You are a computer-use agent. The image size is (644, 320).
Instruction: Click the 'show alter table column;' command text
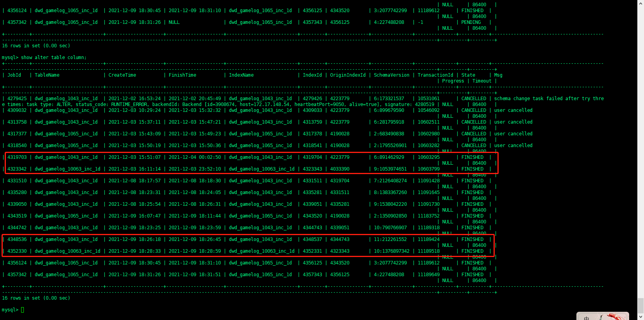tap(54, 58)
